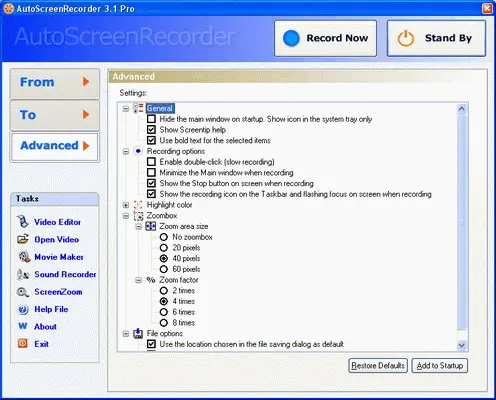Switch to the From tab
Image resolution: width=496 pixels, height=400 pixels.
[55, 83]
